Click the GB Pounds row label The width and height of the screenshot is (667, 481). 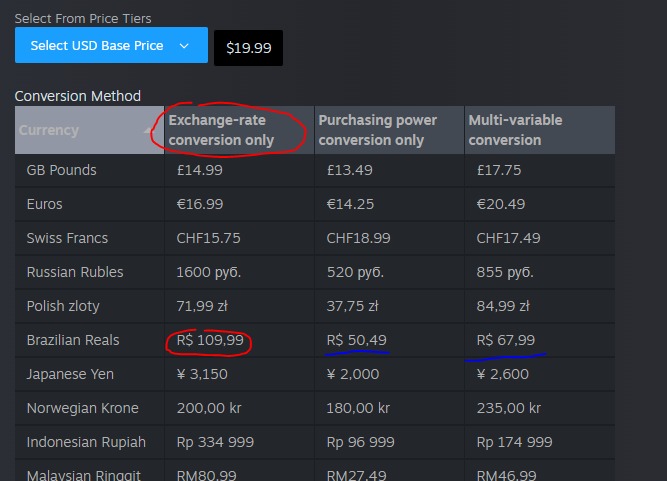pos(62,170)
